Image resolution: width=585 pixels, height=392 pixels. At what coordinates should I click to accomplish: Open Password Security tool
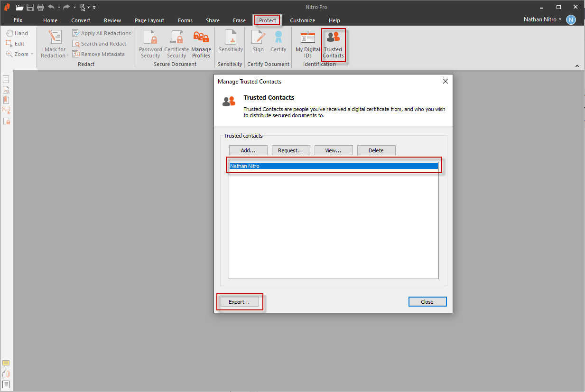pyautogui.click(x=150, y=43)
